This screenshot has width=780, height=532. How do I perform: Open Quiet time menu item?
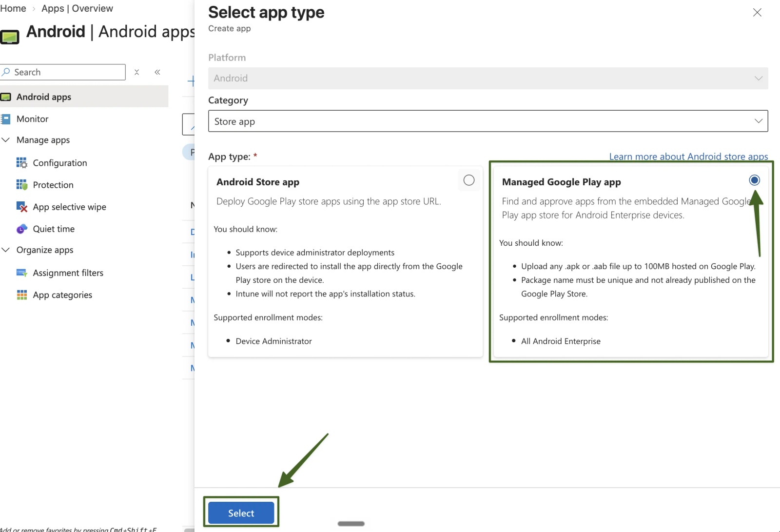(x=54, y=229)
